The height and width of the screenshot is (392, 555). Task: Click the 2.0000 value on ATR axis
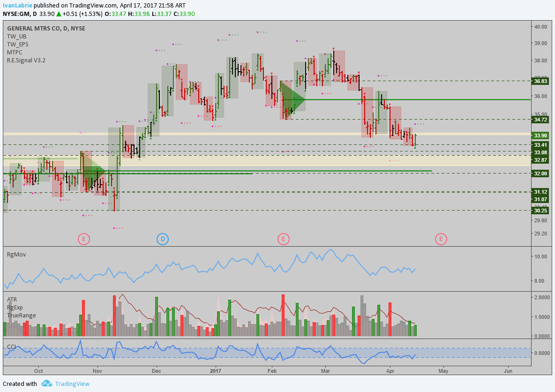542,297
